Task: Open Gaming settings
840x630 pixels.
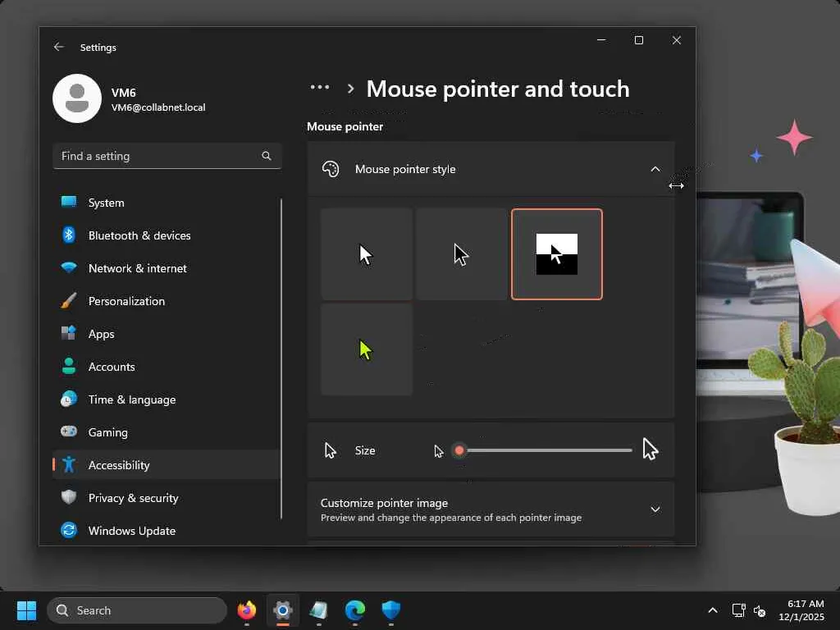Action: click(x=166, y=431)
